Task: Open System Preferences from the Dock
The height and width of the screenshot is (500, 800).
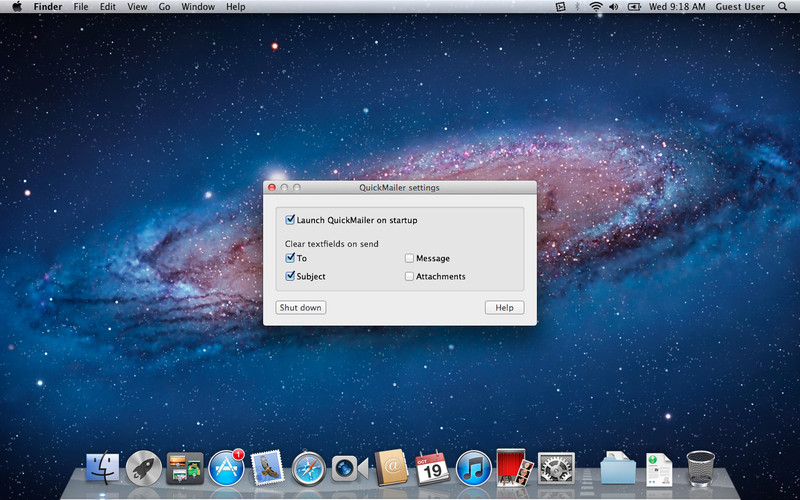Action: tap(555, 468)
